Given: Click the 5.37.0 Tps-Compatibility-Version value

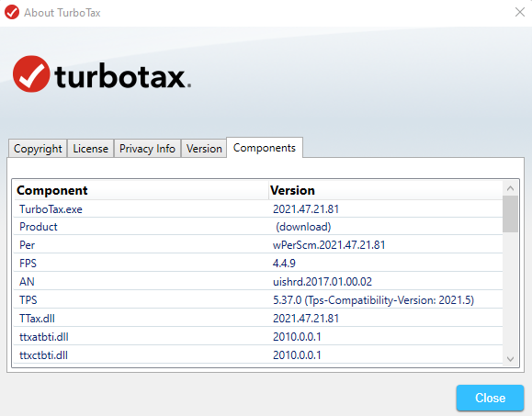Looking at the screenshot, I should click(x=374, y=300).
